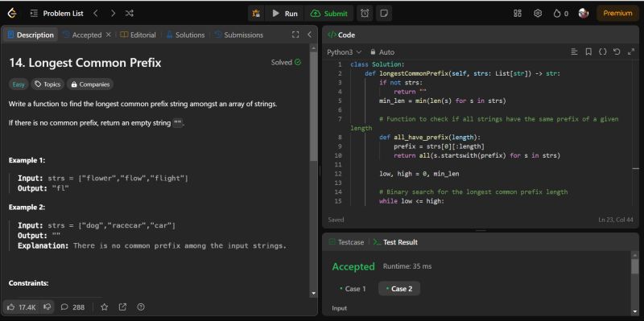644x321 pixels.
Task: Run the code
Action: click(285, 14)
